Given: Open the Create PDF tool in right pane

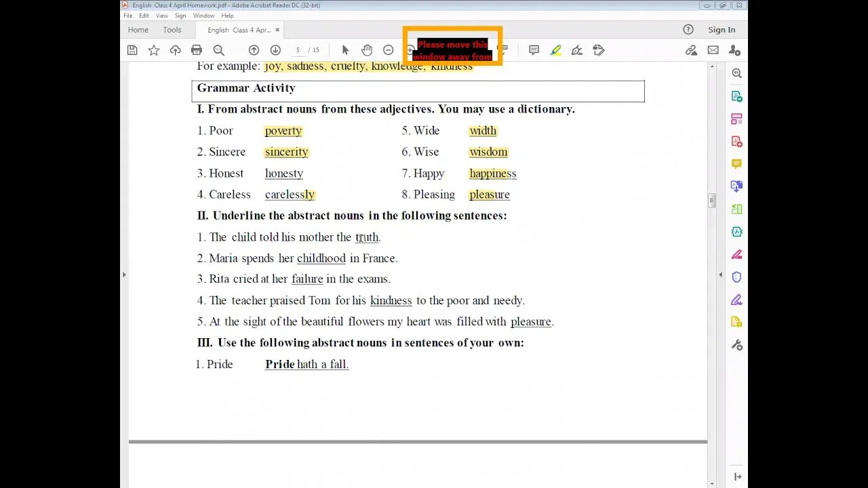Looking at the screenshot, I should coord(737,141).
